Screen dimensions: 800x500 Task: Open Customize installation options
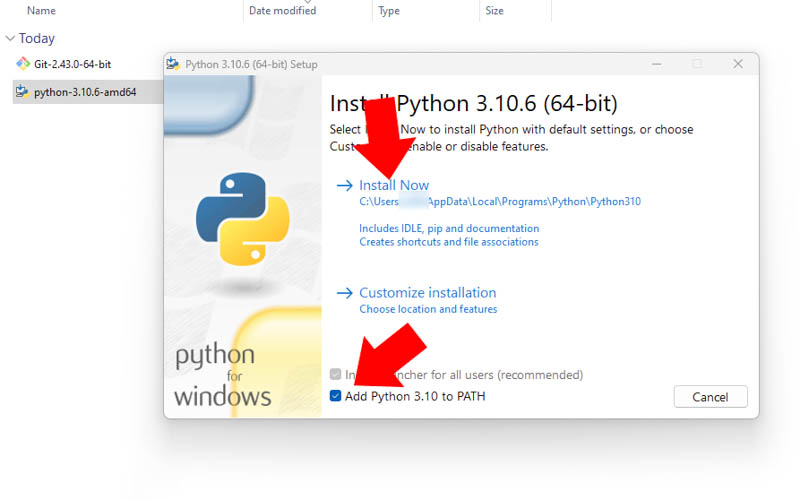point(427,293)
